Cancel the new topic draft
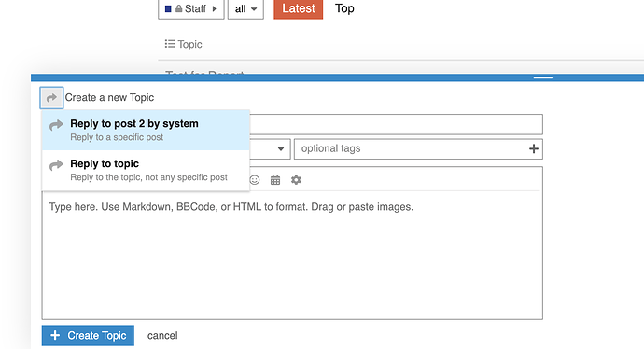Screen dimensions: 644x349 (x=162, y=335)
